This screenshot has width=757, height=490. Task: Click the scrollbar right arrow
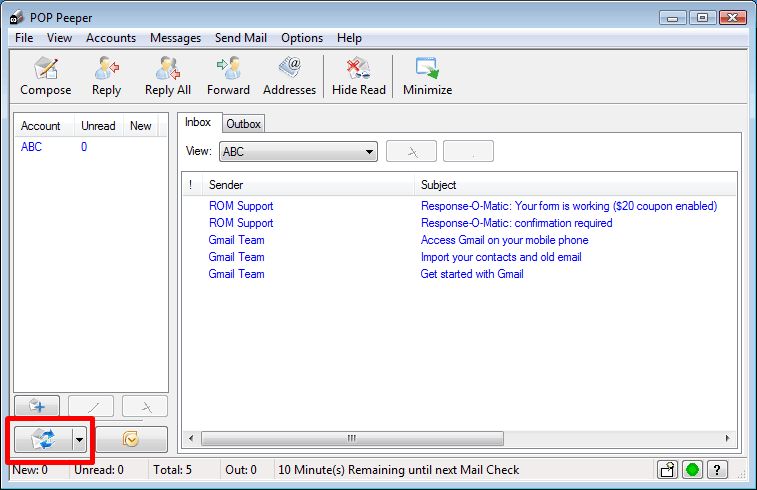pos(728,438)
